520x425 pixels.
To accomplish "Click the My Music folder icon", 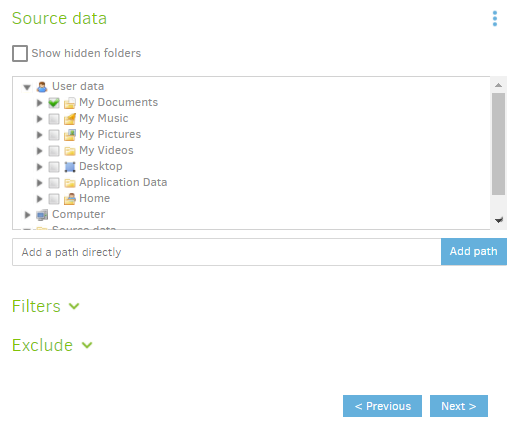I will (x=70, y=119).
